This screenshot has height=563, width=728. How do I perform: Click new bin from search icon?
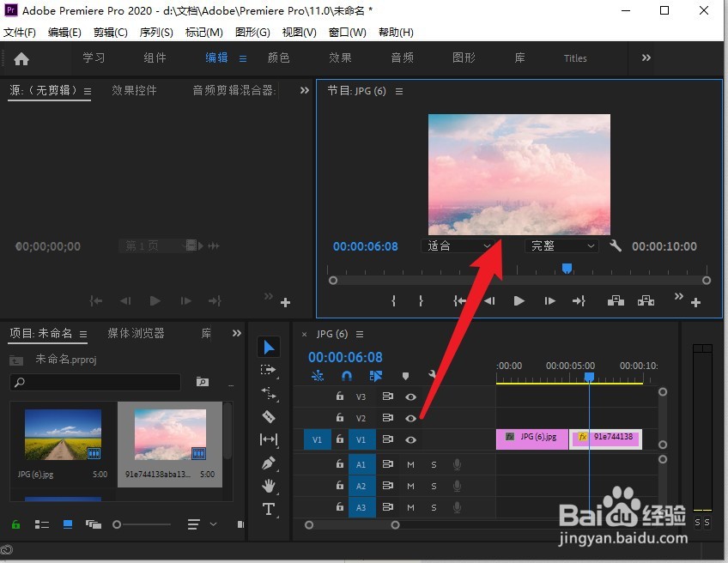pos(203,382)
